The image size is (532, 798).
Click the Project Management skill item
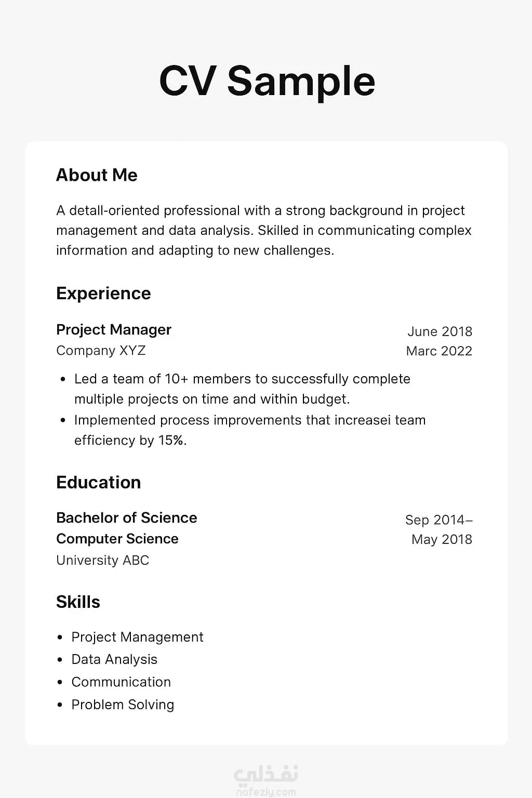pyautogui.click(x=137, y=637)
